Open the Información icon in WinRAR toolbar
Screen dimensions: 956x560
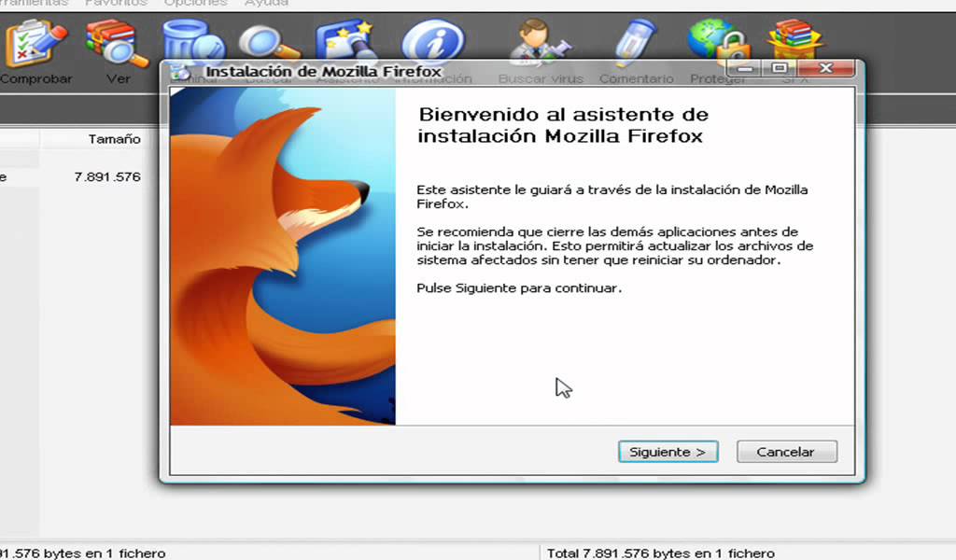coord(433,40)
